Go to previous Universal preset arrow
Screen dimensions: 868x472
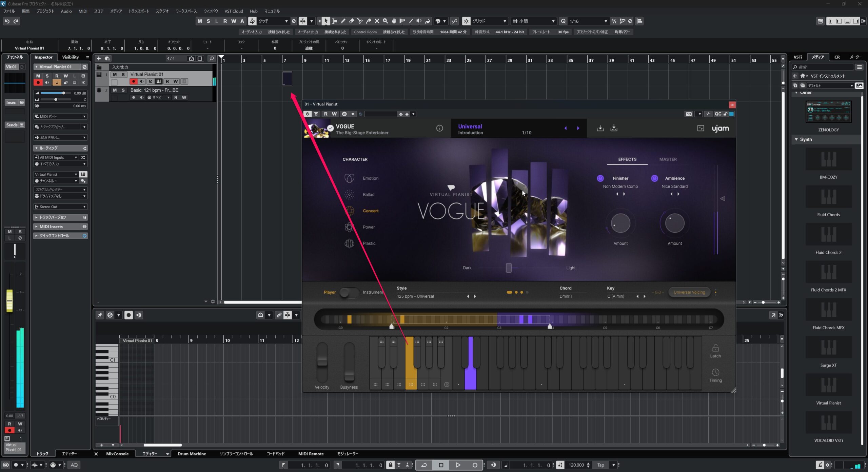(565, 128)
